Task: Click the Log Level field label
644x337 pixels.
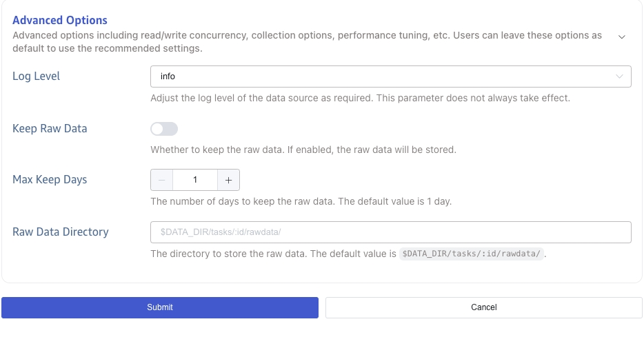Action: (37, 76)
